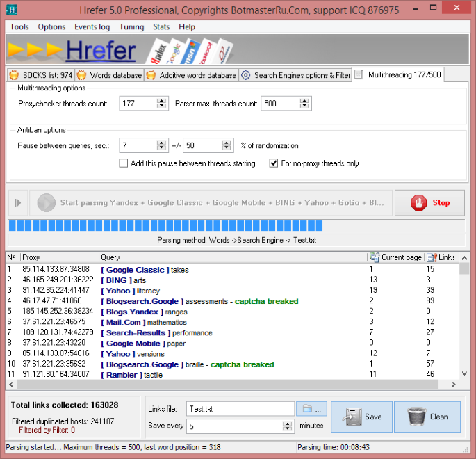Open the Stats menu
Viewport: 476px width, 459px height.
coord(161,26)
